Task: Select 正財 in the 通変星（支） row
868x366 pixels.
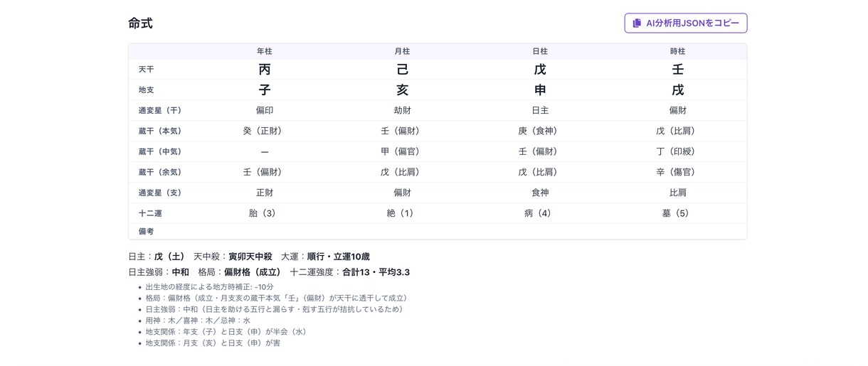Action: pos(265,193)
